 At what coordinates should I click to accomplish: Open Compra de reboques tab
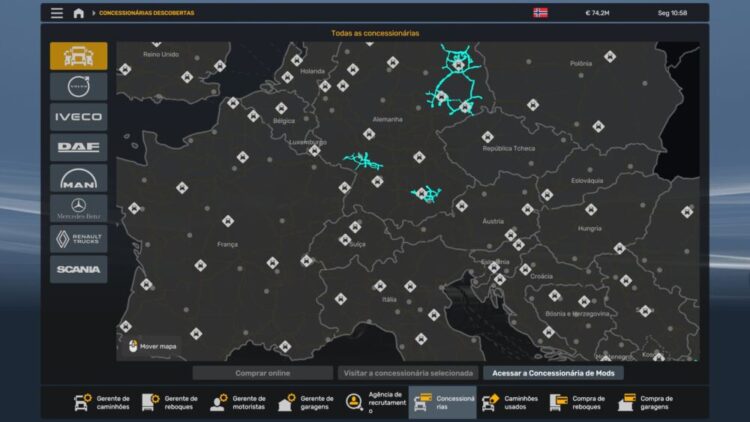coord(579,402)
